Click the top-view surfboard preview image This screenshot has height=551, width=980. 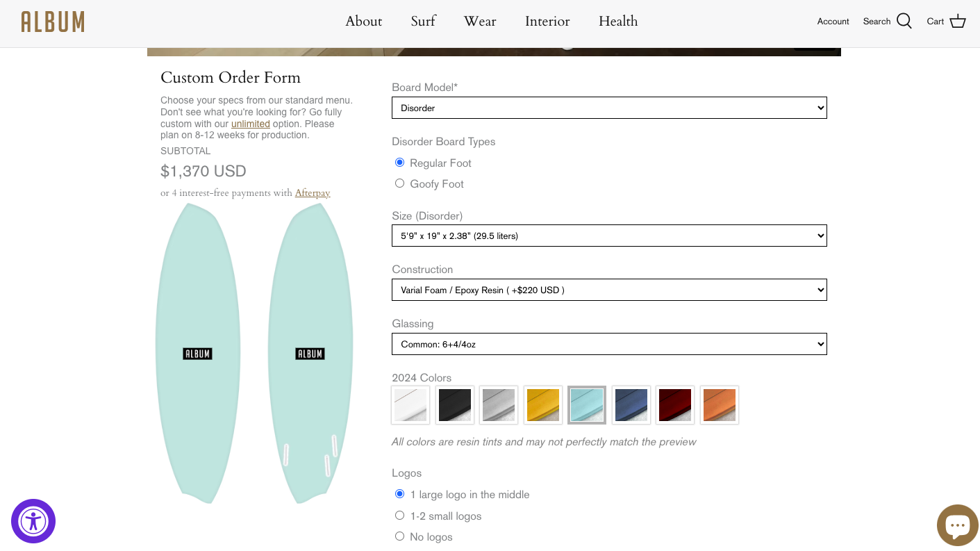[198, 353]
